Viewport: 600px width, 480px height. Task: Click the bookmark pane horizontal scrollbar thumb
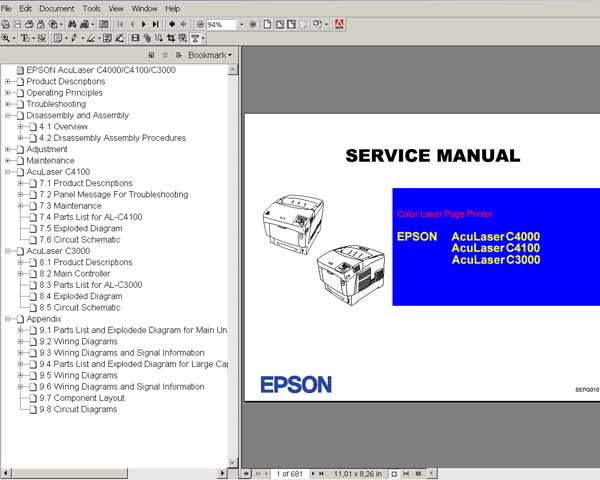[69, 473]
